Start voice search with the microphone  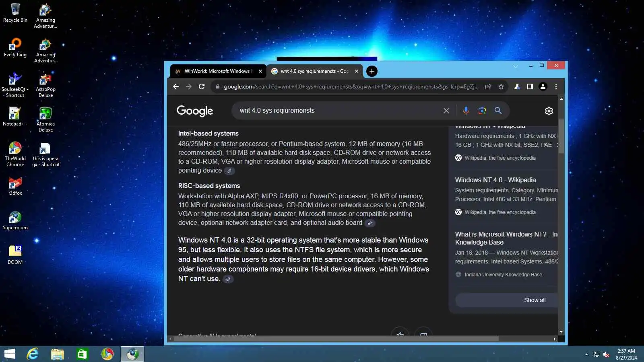pos(466,111)
